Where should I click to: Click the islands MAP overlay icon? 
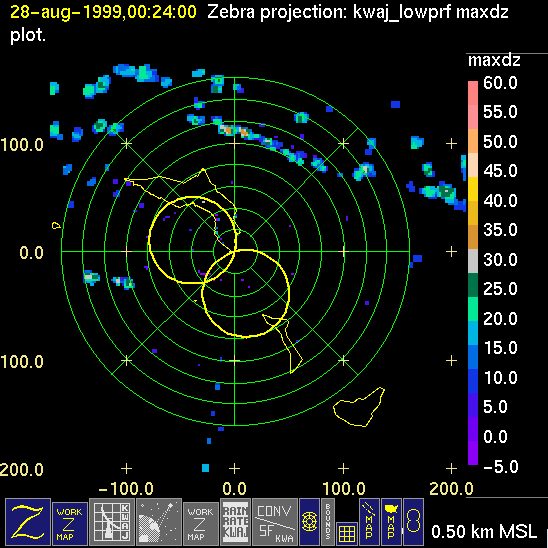pyautogui.click(x=369, y=522)
